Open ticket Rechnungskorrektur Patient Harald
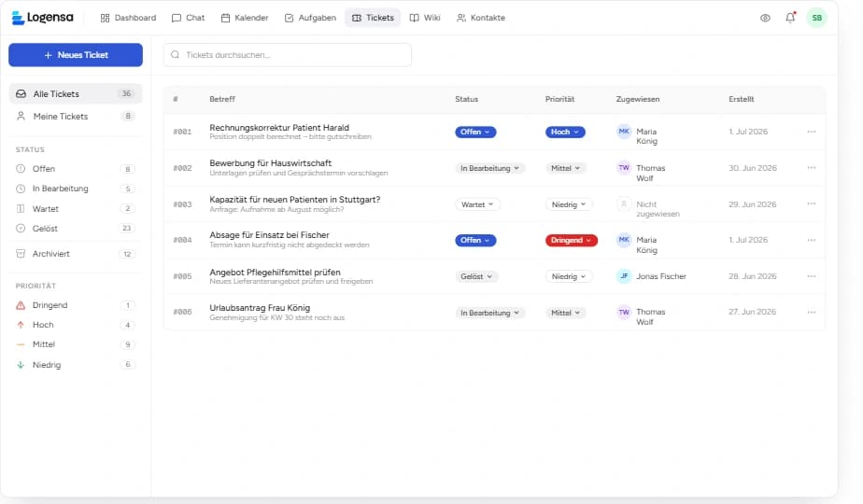 click(279, 128)
